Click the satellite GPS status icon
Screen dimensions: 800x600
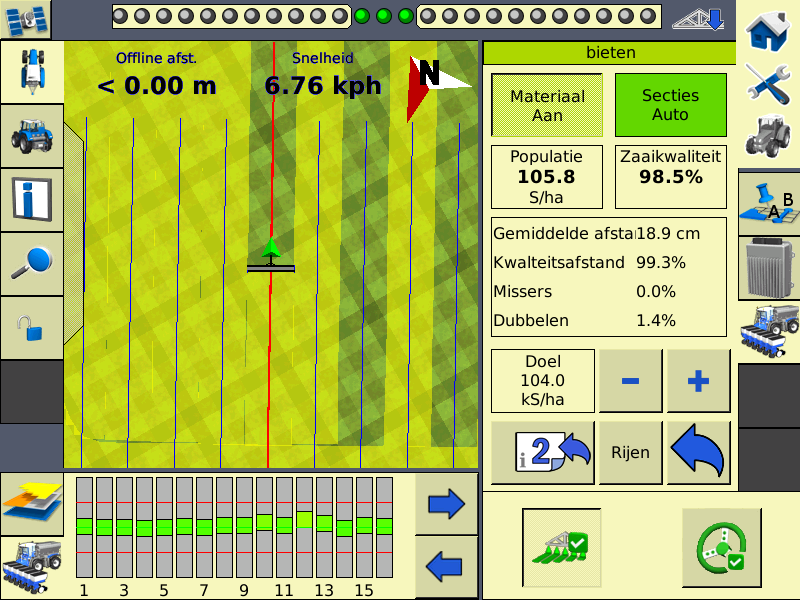24,19
